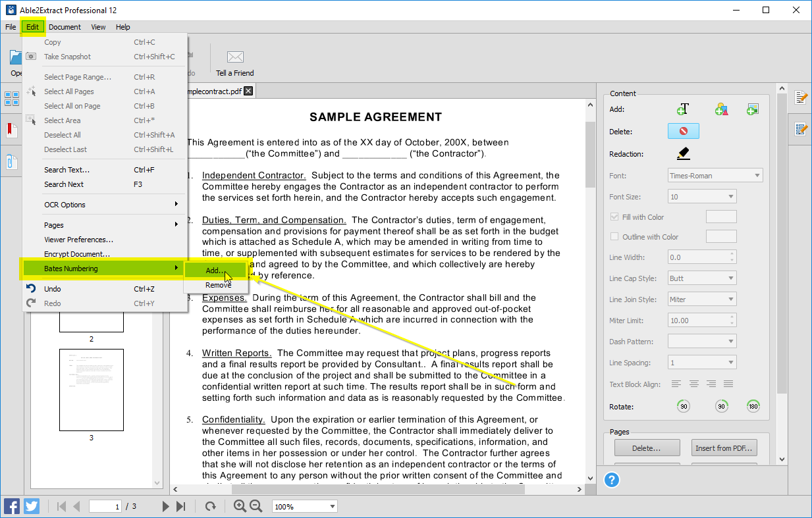Screen dimensions: 812x518
Task: Open the File menu
Action: 11,27
